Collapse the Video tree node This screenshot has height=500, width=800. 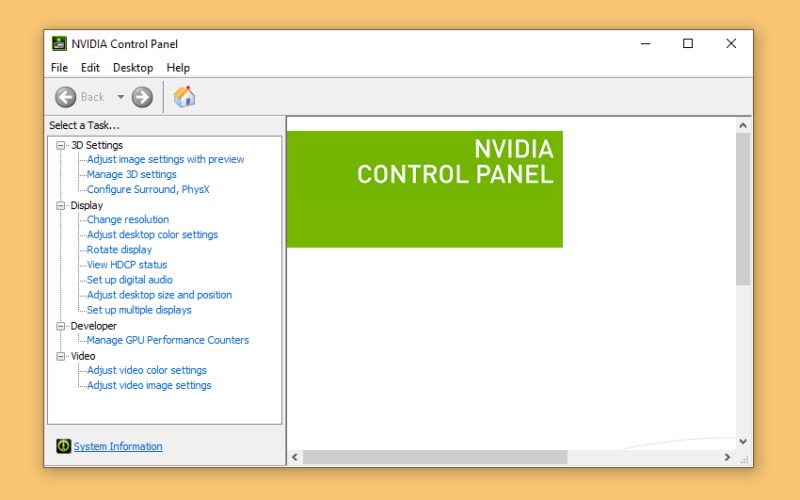[61, 356]
